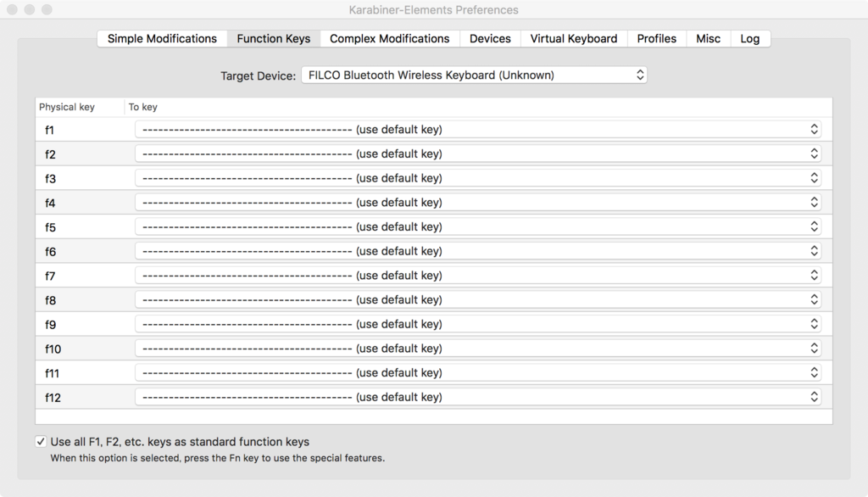This screenshot has height=497, width=868.
Task: Click the Target Device label
Action: 258,76
